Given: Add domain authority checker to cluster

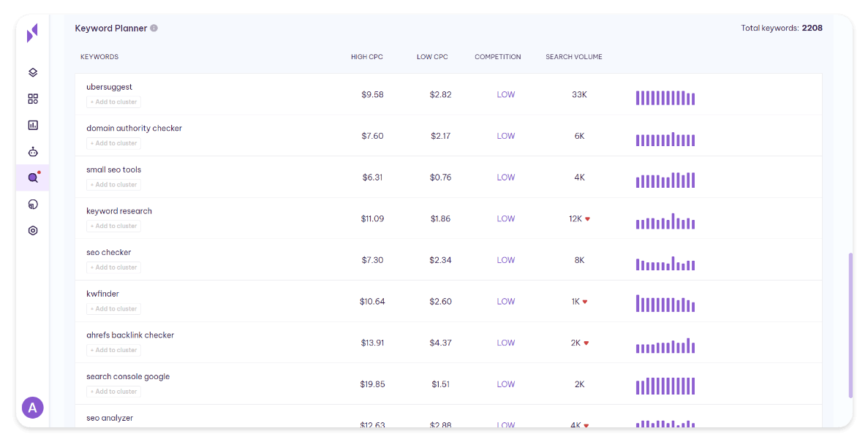Looking at the screenshot, I should click(x=113, y=143).
